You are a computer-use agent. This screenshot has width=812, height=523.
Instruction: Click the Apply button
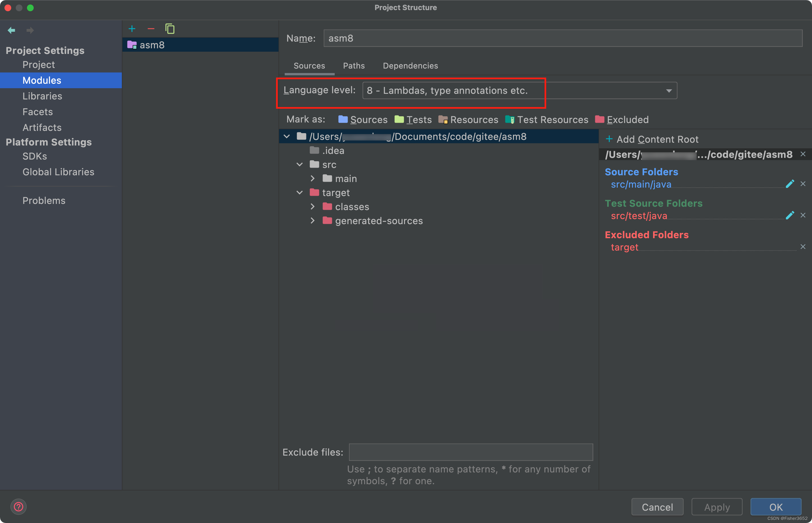pyautogui.click(x=717, y=507)
